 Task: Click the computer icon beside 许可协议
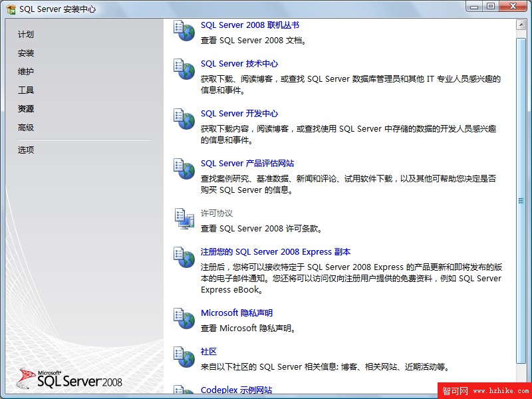click(184, 219)
